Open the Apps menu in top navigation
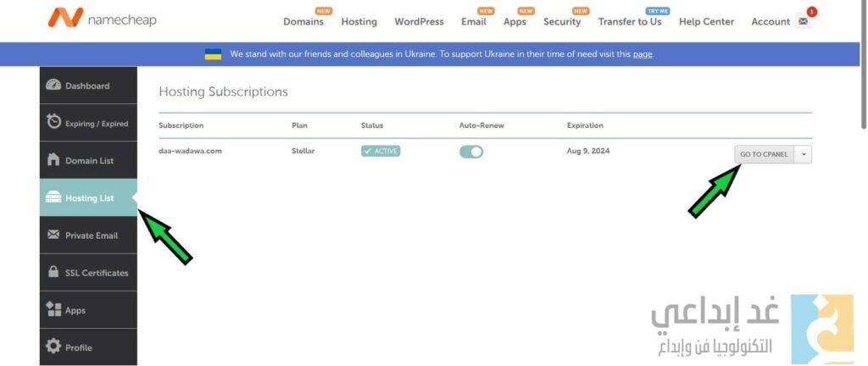This screenshot has width=868, height=366. pos(515,21)
